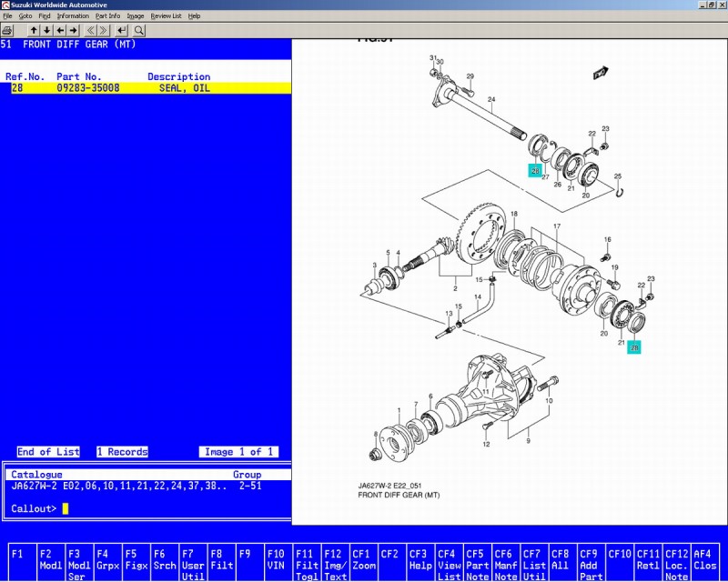Click the F8 Filt button
728x582 pixels.
coord(221,562)
